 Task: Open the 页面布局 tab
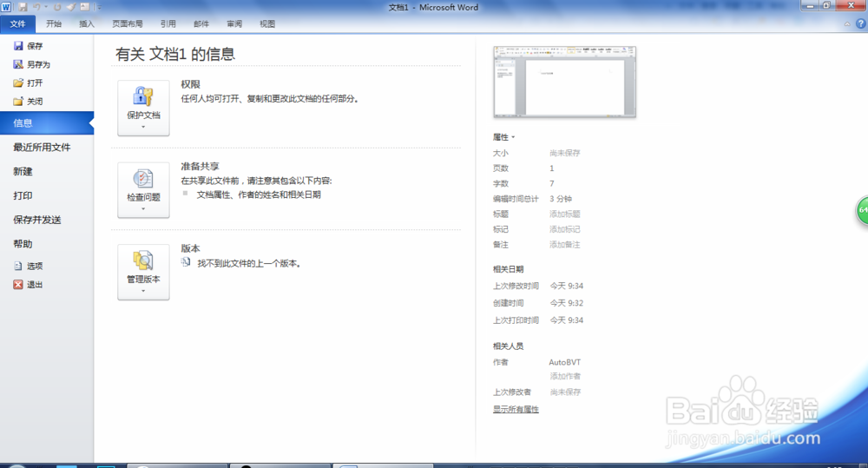128,23
